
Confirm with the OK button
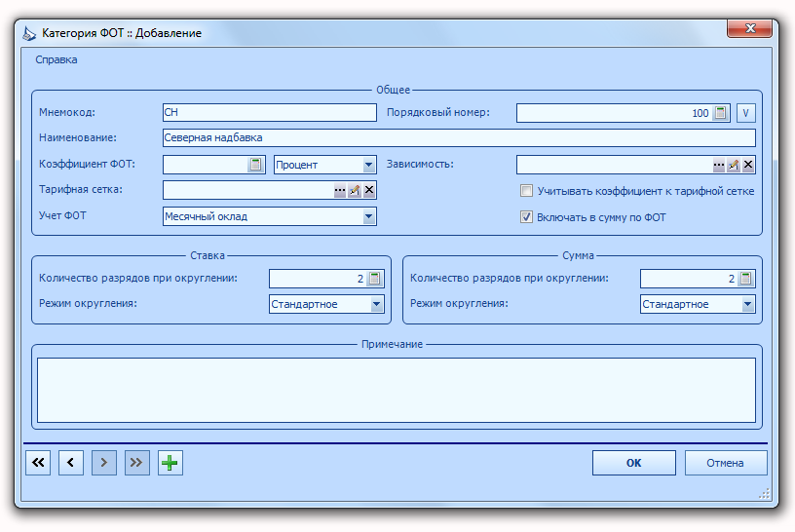tap(634, 463)
